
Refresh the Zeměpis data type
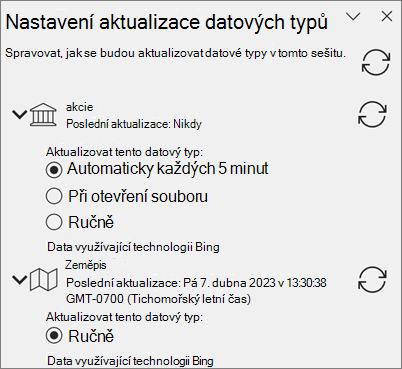click(372, 279)
